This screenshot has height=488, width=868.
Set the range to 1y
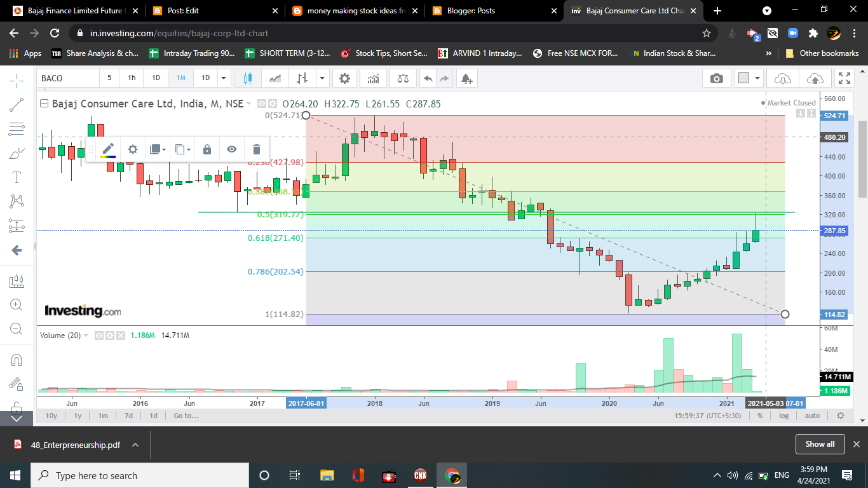pyautogui.click(x=78, y=416)
